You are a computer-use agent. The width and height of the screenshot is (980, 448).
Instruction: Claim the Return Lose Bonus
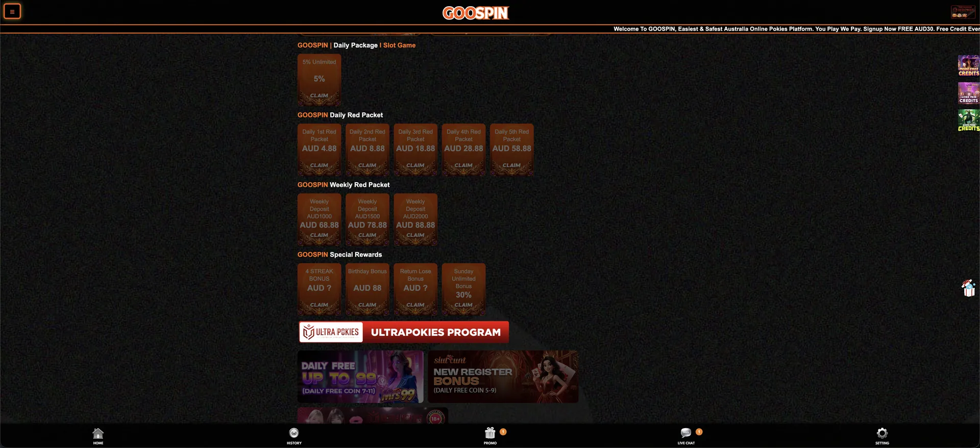pyautogui.click(x=415, y=305)
